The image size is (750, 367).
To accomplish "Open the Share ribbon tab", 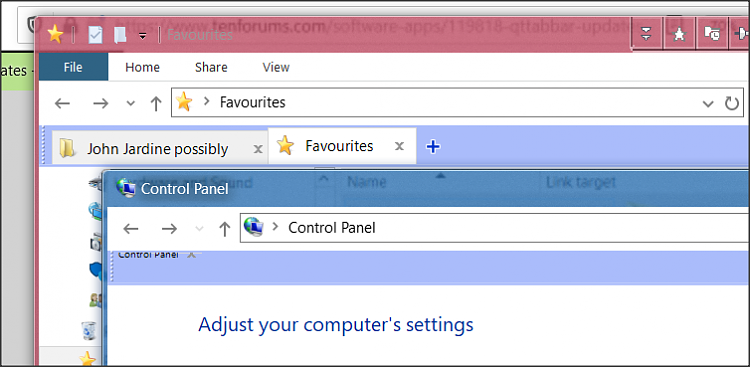I will point(211,67).
